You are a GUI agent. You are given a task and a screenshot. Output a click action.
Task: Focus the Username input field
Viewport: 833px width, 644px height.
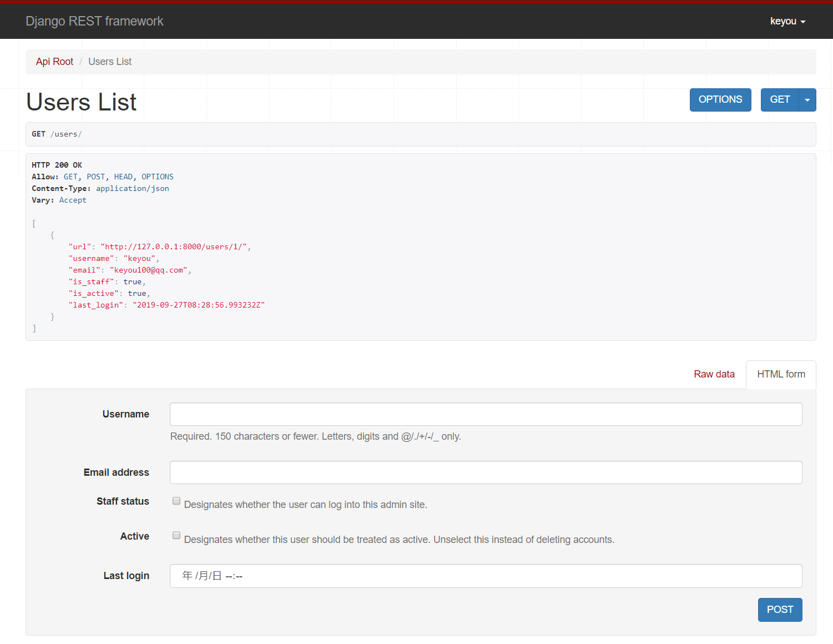[x=486, y=414]
